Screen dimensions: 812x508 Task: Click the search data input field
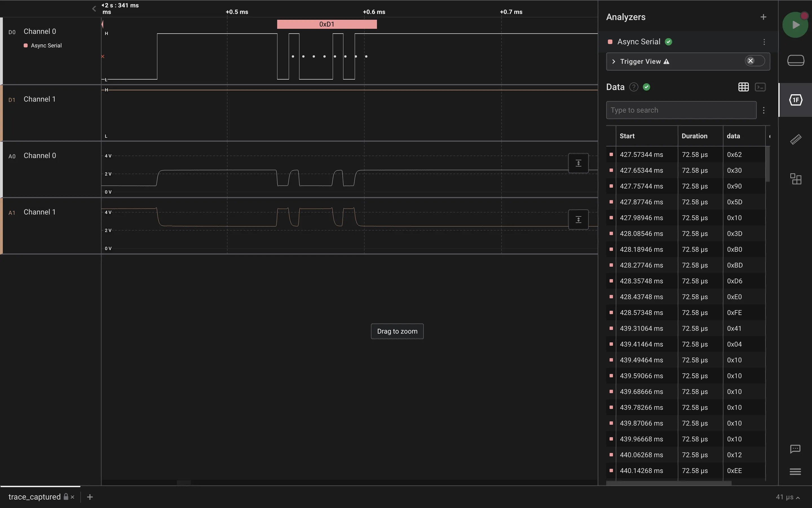[681, 110]
